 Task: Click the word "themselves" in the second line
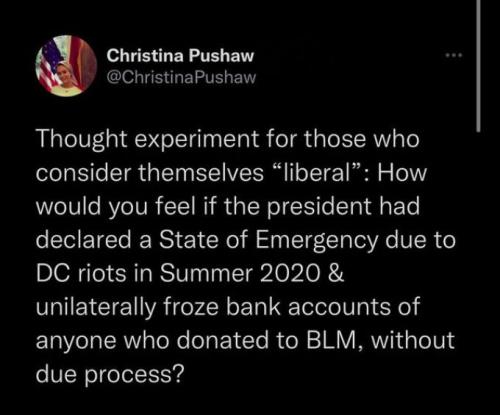pyautogui.click(x=201, y=172)
